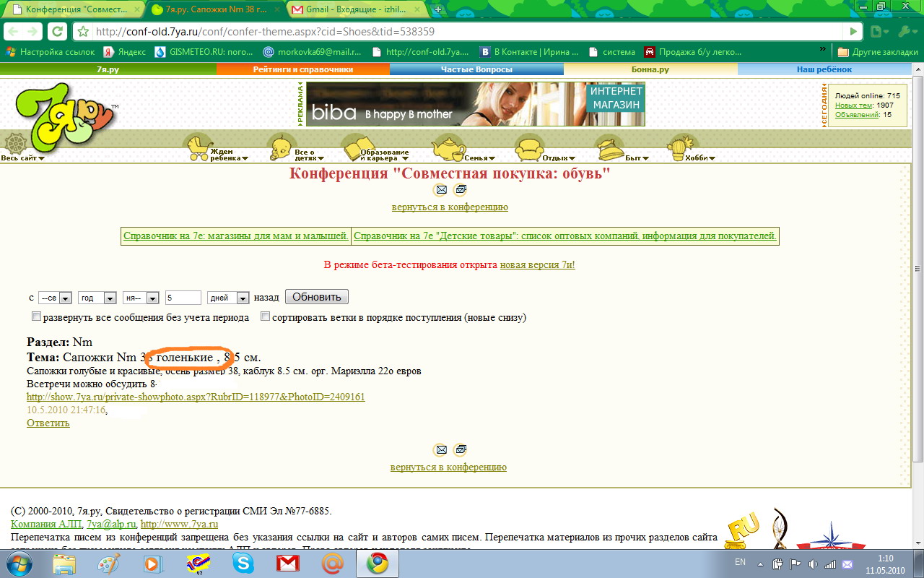Click the teapot icon for Семья
Image resolution: width=924 pixels, height=578 pixels.
click(x=448, y=147)
